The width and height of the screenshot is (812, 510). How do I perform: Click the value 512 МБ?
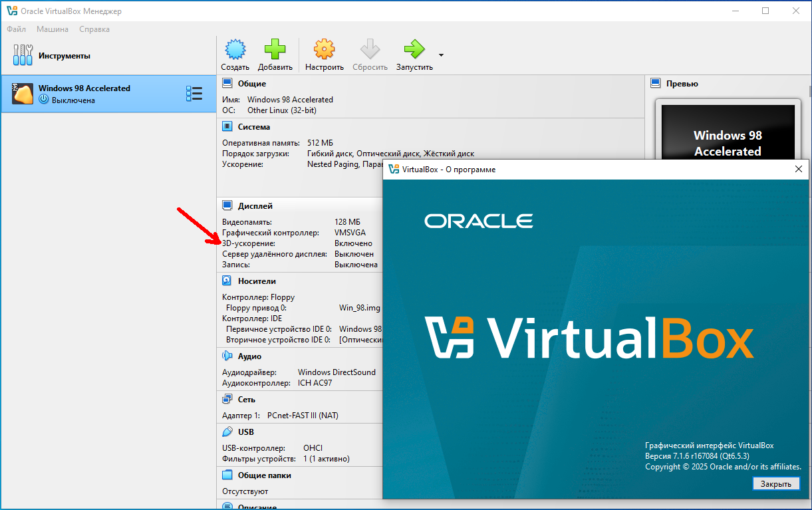click(x=321, y=143)
